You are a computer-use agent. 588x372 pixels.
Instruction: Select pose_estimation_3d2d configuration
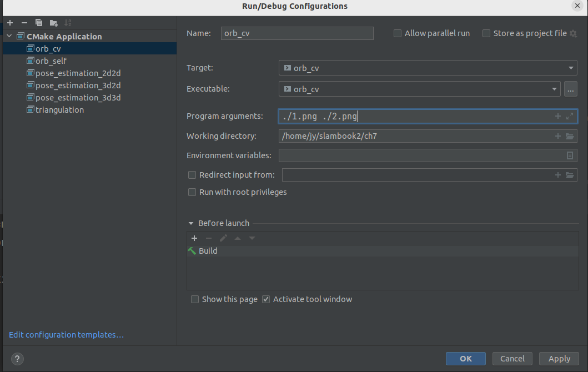tap(78, 86)
